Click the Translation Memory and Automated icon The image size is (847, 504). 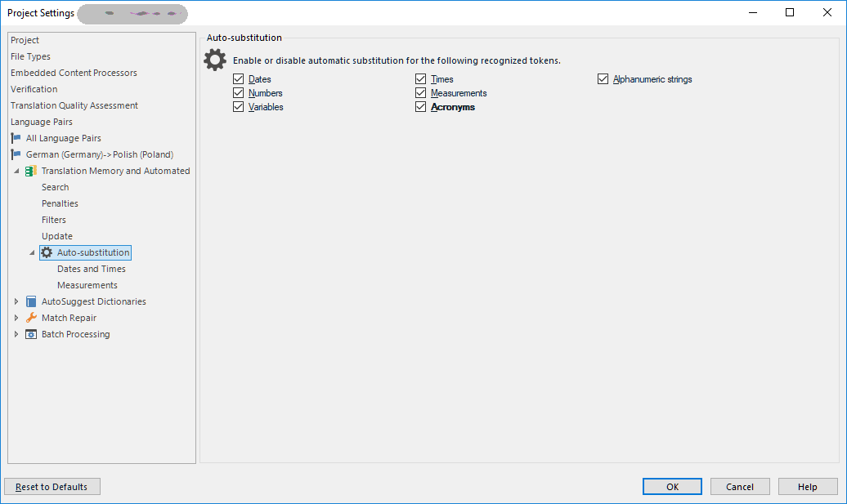(31, 171)
